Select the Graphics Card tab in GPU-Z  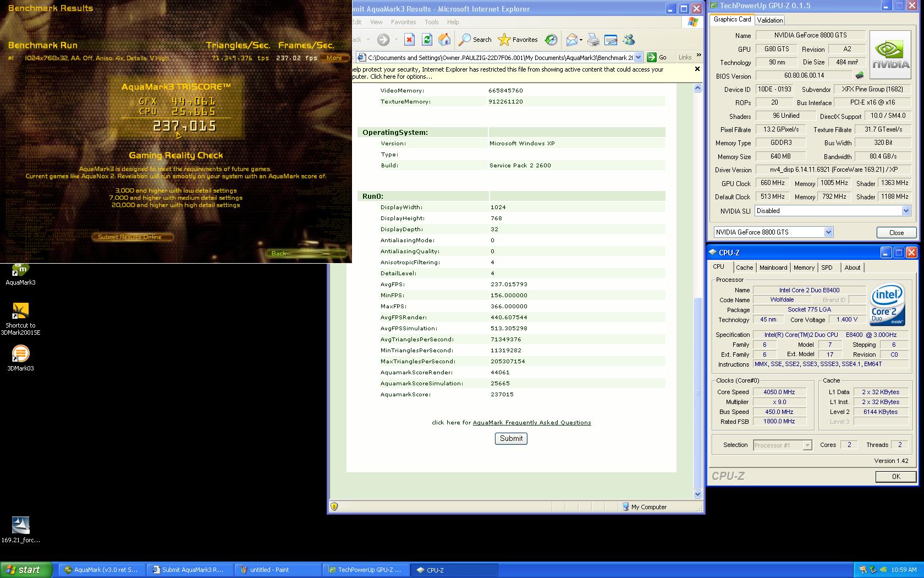click(x=732, y=19)
